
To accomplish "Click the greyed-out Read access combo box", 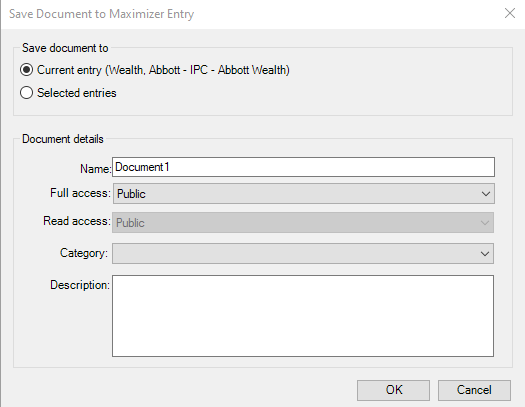I will [303, 223].
